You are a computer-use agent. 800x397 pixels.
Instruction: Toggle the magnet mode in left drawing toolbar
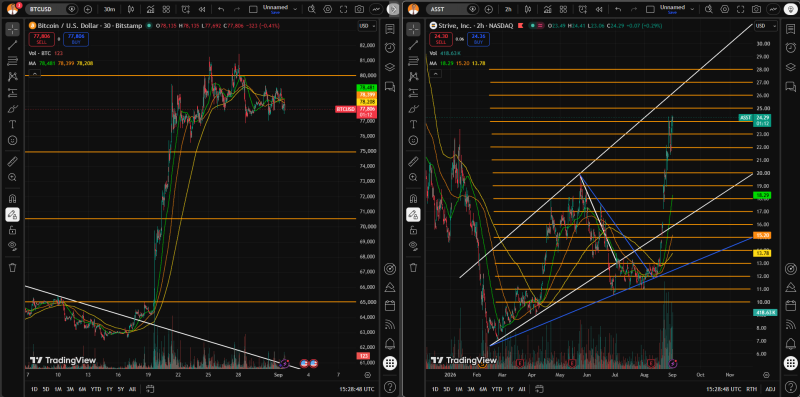tap(13, 198)
